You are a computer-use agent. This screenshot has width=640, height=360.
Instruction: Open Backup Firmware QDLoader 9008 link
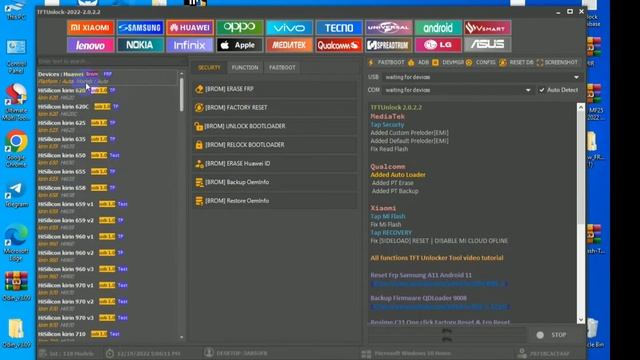pos(440,307)
